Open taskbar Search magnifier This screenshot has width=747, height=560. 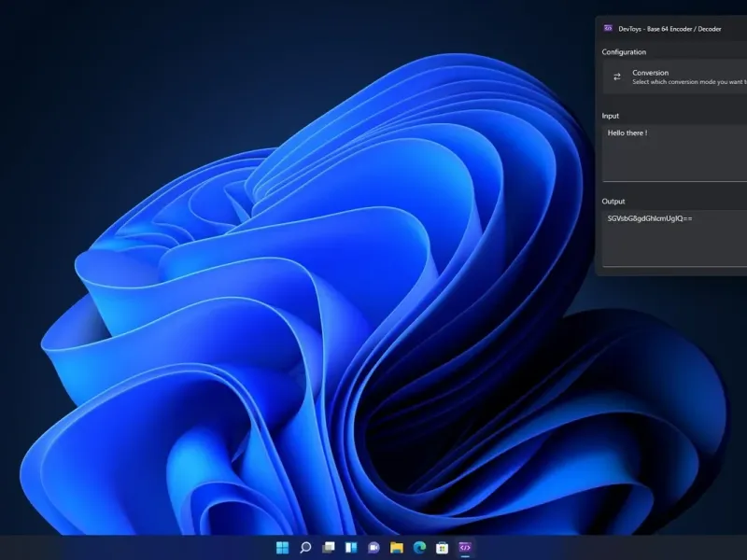click(x=305, y=548)
